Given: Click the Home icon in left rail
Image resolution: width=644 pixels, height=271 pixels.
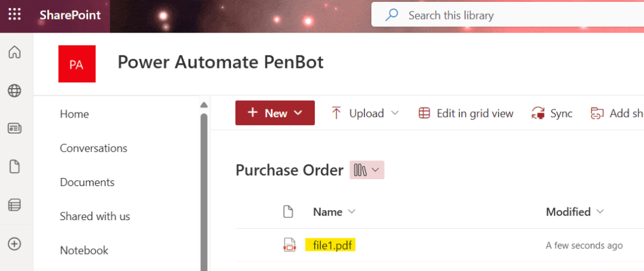Looking at the screenshot, I should click(x=14, y=52).
